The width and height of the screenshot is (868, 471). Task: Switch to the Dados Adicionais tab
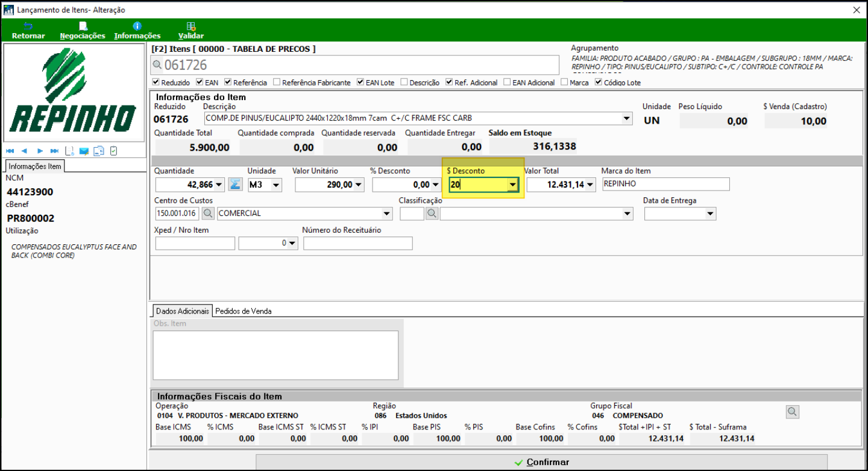tap(182, 311)
